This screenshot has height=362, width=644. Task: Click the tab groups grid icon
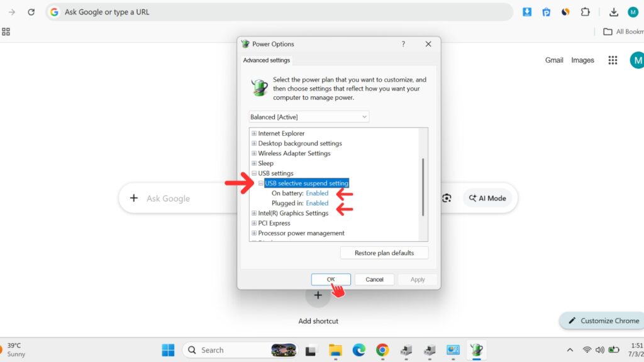click(x=6, y=31)
